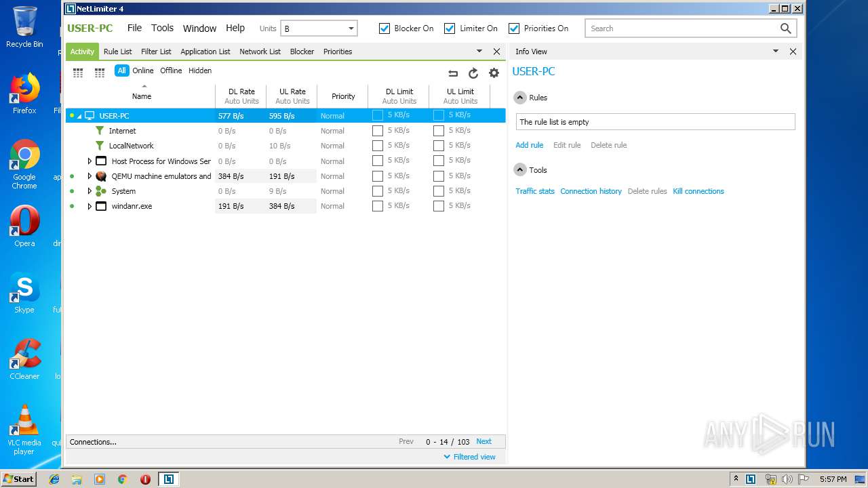Image resolution: width=868 pixels, height=488 pixels.
Task: Click the NetLimiter taskbar button
Action: coord(168,479)
